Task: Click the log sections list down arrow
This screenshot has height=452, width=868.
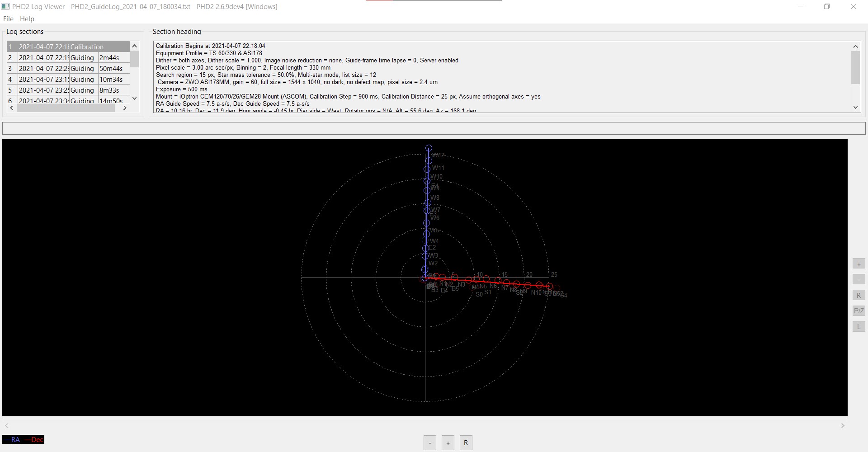Action: tap(134, 99)
